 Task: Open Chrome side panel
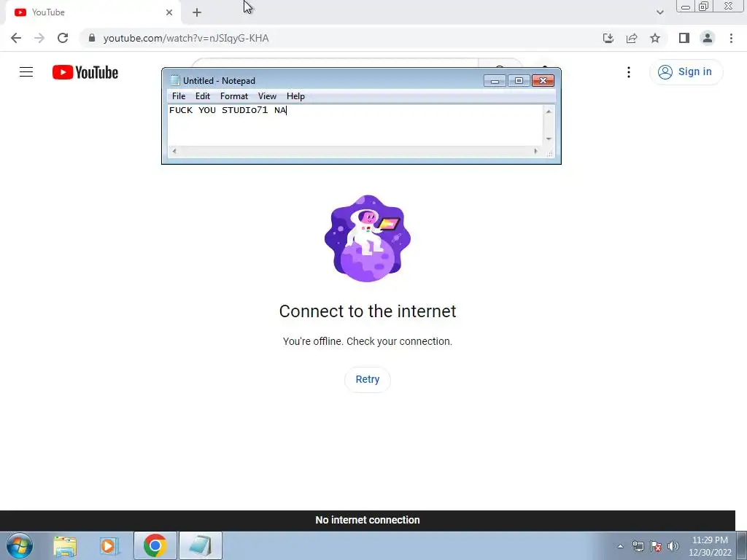[x=684, y=38]
